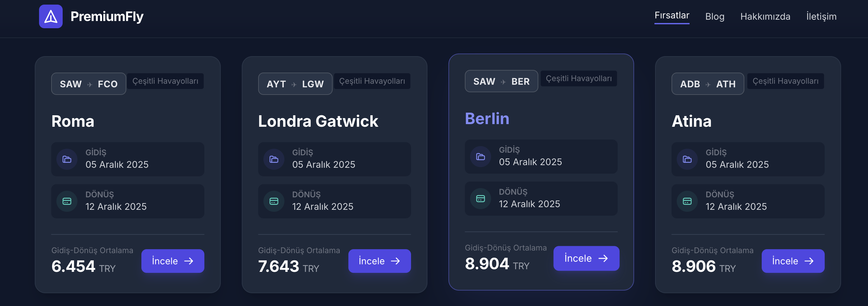Viewport: 868px width, 306px height.
Task: Click the departure folder icon on the Atina card
Action: coord(687,159)
